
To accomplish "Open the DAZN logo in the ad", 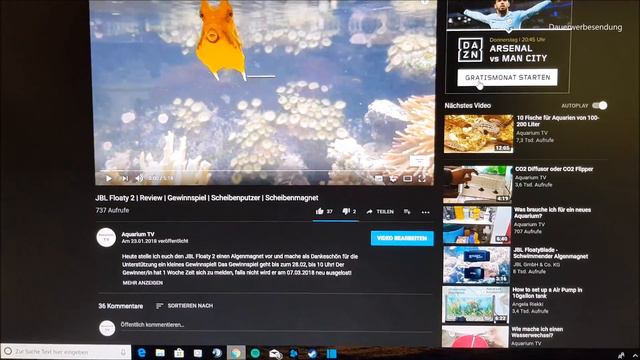I will [x=470, y=50].
